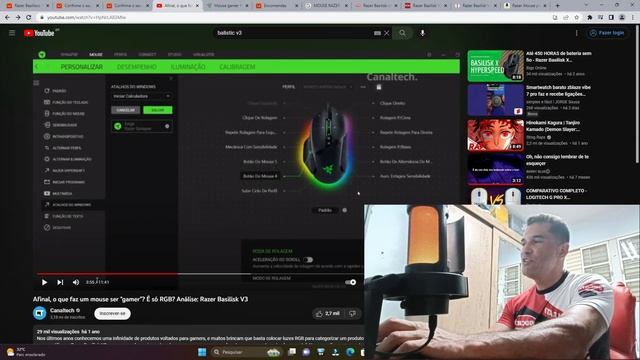Click the Padrão button below mouse image
640x360 pixels.
coord(325,210)
